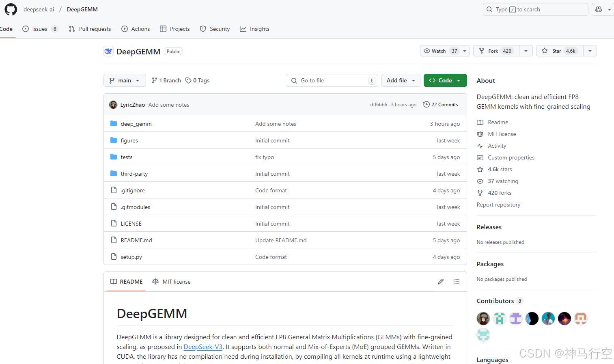Open the deep_gemm folder icon
This screenshot has width=614, height=364.
(114, 124)
